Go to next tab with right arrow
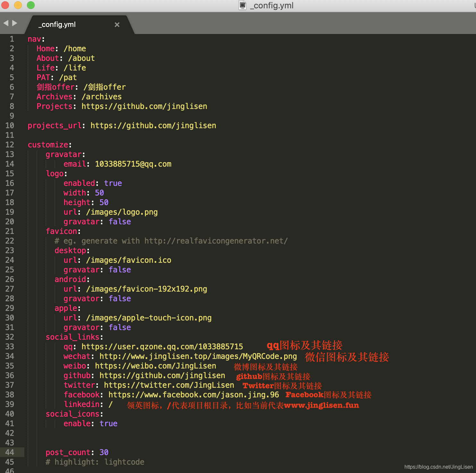Screen dimensions: 476x473 point(14,23)
